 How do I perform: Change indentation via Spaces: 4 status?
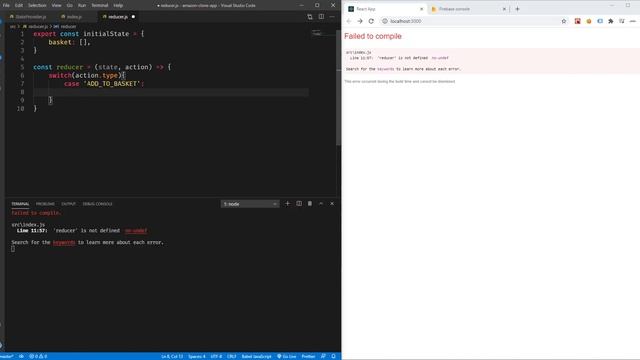pos(197,356)
